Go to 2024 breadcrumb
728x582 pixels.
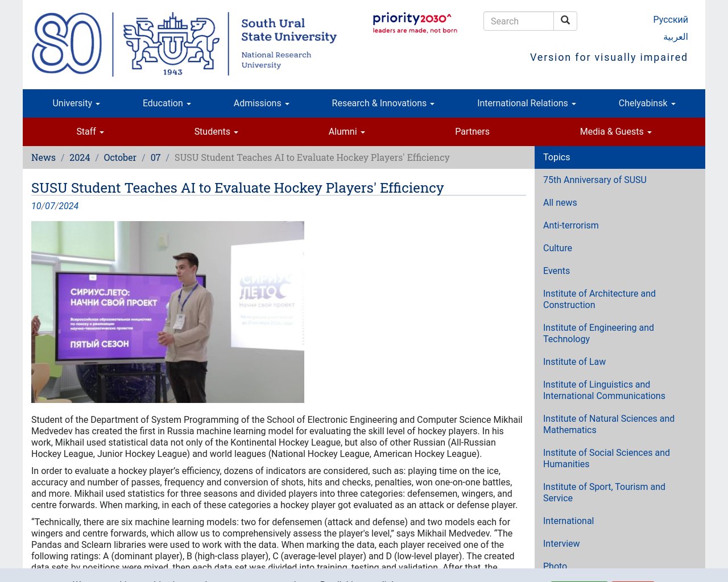[x=80, y=157]
